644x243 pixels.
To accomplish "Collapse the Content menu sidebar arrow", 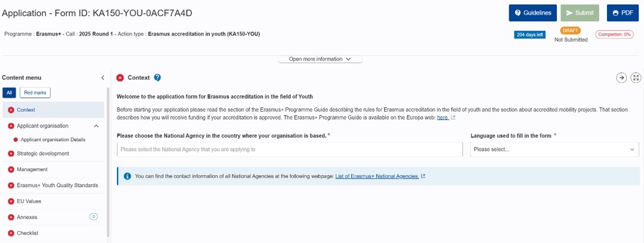I will [103, 77].
